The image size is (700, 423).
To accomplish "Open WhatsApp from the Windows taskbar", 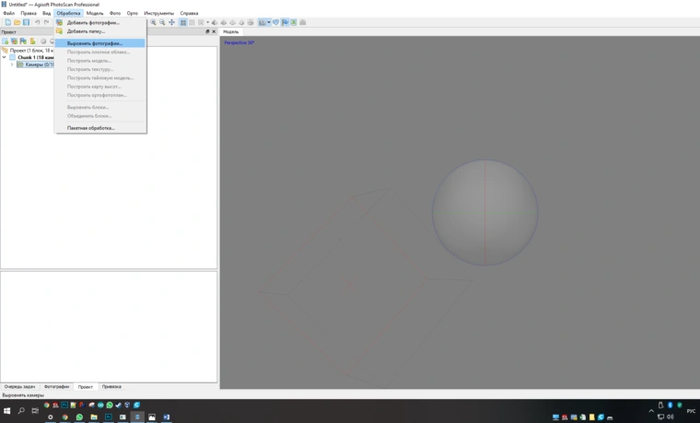I will tap(79, 417).
